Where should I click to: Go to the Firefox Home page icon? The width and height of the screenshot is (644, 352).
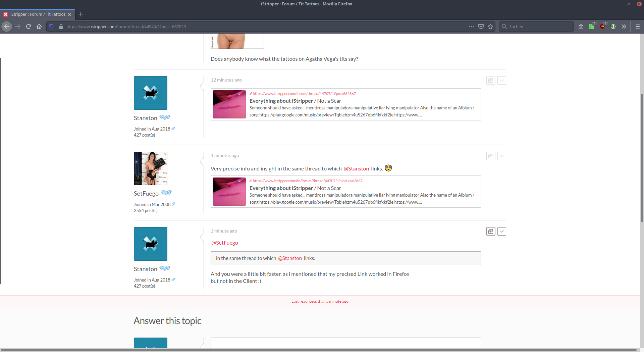pos(39,27)
